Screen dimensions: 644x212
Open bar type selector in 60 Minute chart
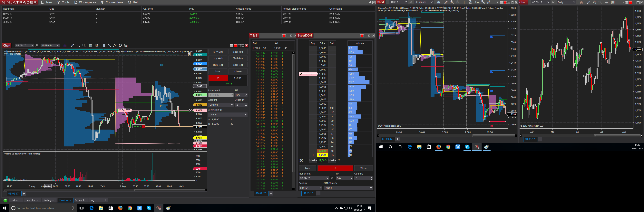[438, 2]
